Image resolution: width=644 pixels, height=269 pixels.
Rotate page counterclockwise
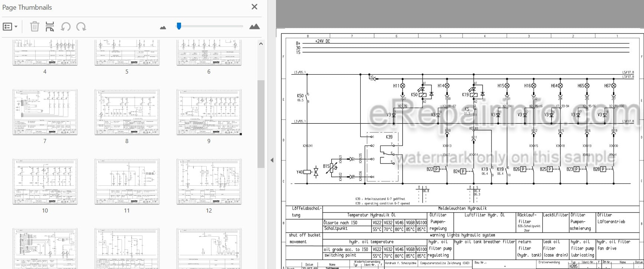pyautogui.click(x=66, y=27)
